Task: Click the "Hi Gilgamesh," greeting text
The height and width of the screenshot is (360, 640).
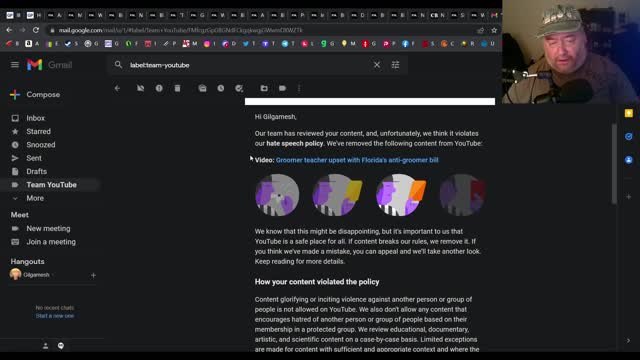Action: click(x=276, y=117)
